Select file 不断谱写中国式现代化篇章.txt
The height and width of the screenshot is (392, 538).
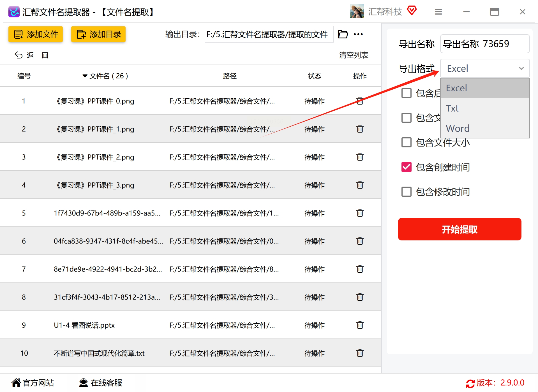pos(99,353)
